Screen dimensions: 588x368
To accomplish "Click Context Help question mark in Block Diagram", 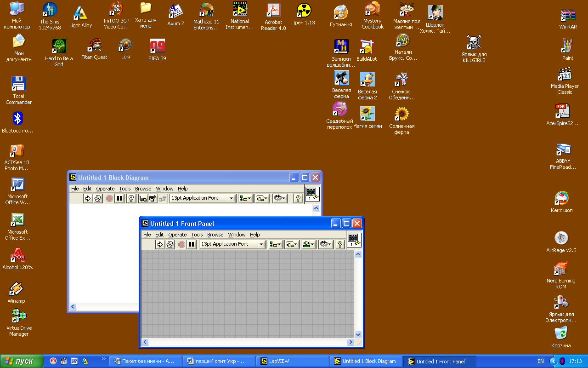I will (x=298, y=198).
